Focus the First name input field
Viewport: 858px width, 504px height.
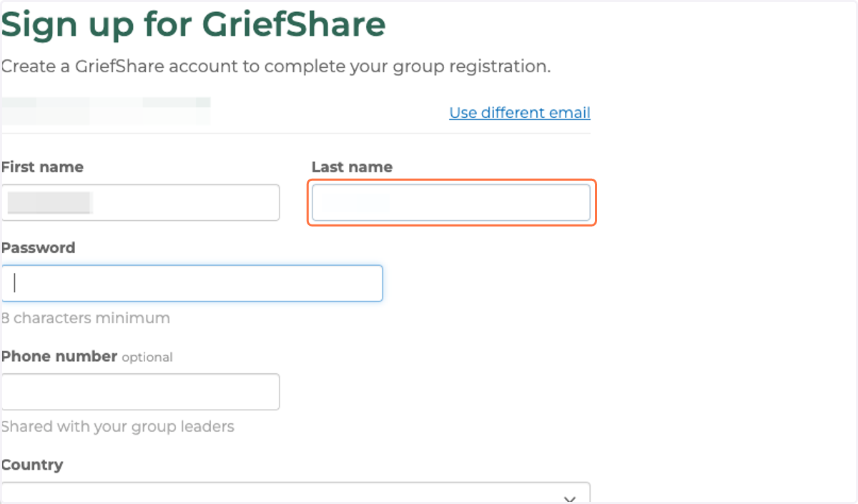pyautogui.click(x=140, y=202)
